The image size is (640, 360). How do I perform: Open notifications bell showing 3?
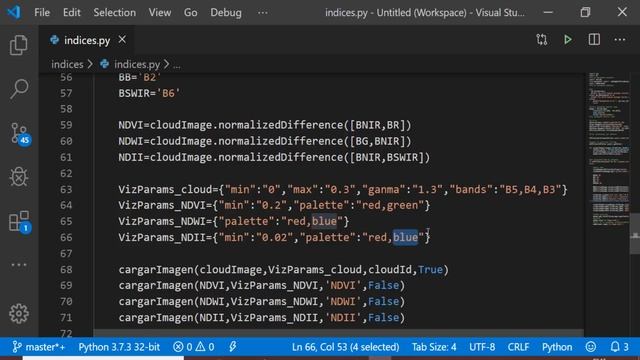point(619,347)
